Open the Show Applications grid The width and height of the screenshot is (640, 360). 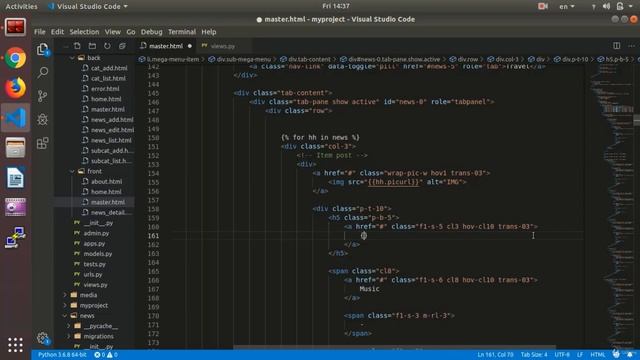point(16,345)
